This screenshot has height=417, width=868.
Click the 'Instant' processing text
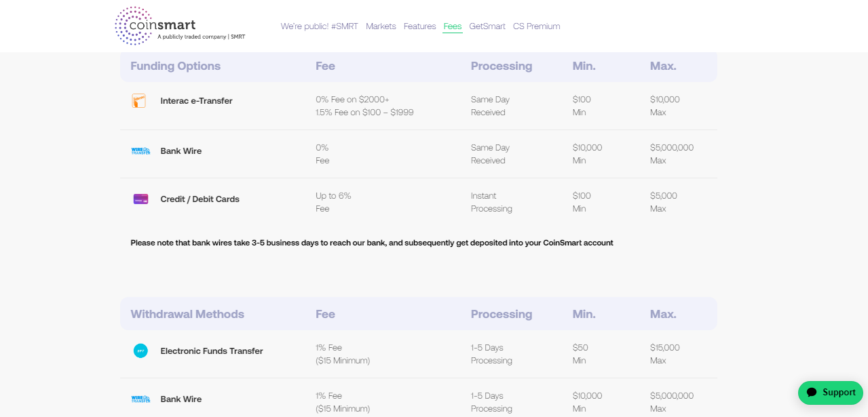coord(484,196)
